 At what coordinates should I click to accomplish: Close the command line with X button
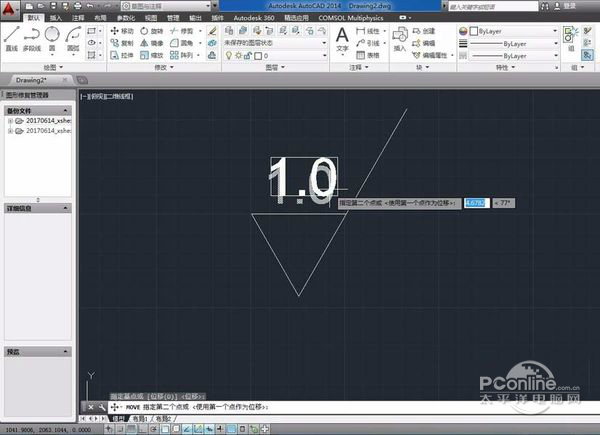91,407
